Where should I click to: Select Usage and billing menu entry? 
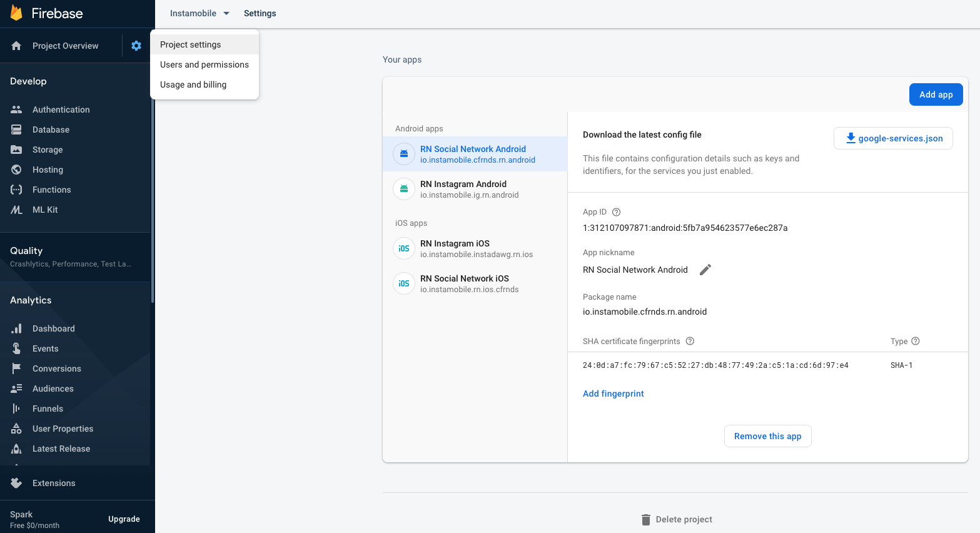(193, 84)
